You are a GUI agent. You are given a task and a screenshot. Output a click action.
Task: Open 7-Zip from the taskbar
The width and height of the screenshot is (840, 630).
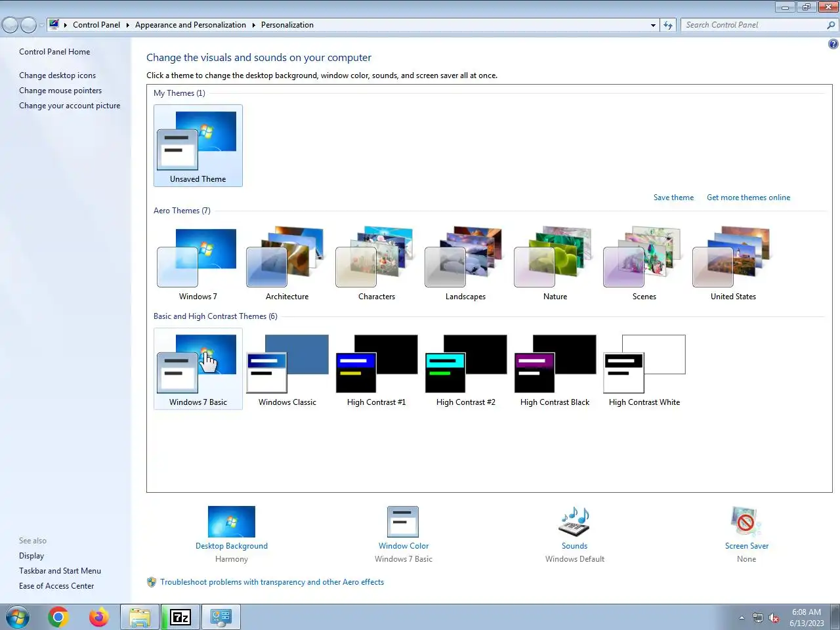pyautogui.click(x=180, y=617)
